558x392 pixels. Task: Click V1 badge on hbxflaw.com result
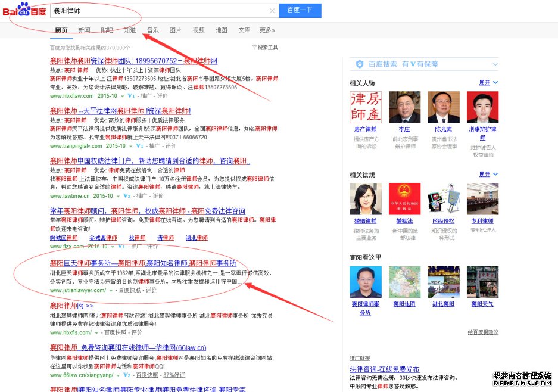point(131,96)
